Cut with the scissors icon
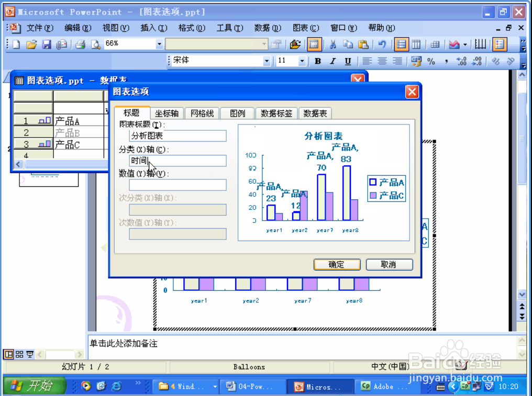The height and width of the screenshot is (396, 532). (x=332, y=44)
